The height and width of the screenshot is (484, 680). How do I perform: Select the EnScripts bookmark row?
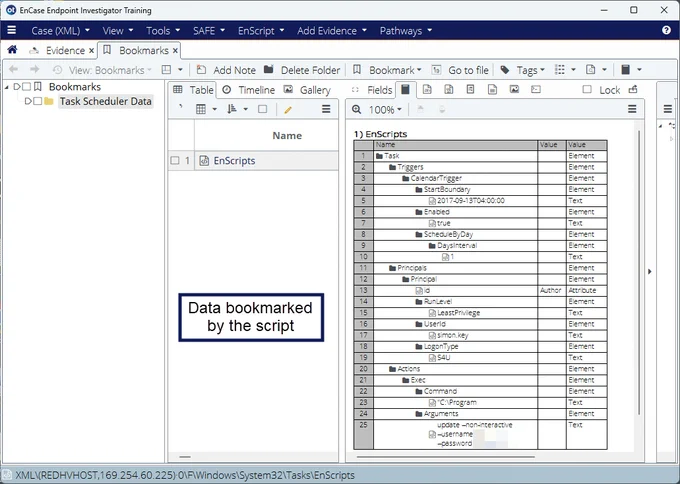pyautogui.click(x=253, y=160)
